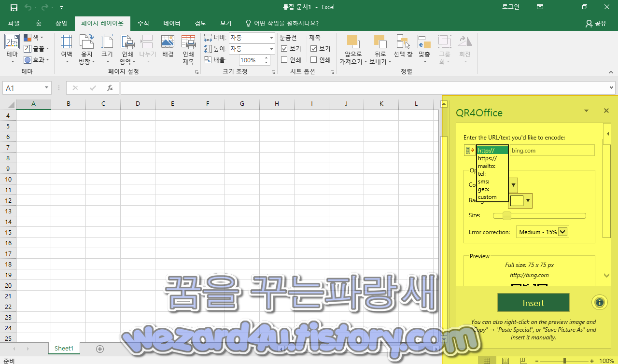The image size is (618, 364).
Task: Switch to Page Break Preview in status bar
Action: [523, 361]
